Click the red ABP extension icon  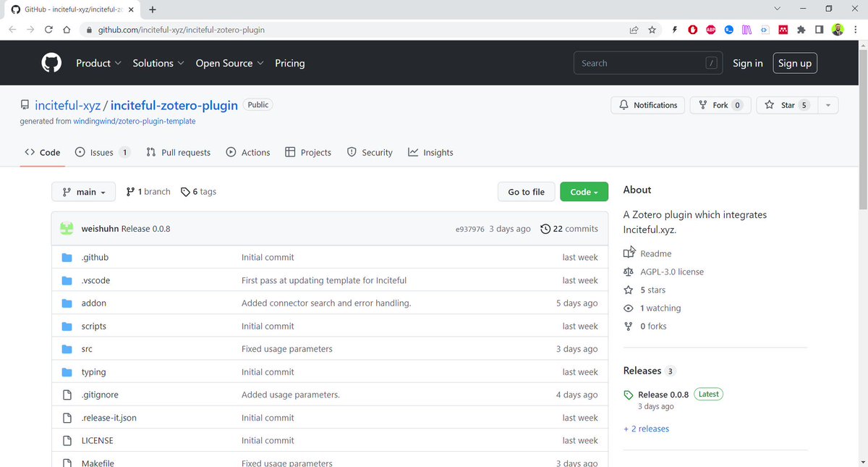(711, 30)
